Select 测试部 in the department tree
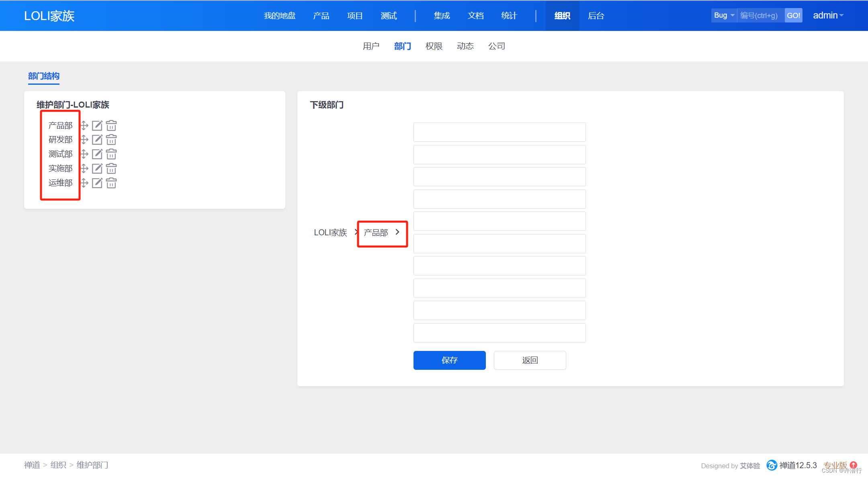 pos(60,154)
